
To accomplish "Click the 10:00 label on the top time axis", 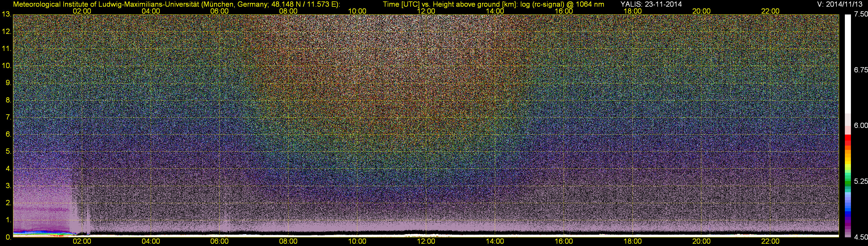I will click(x=357, y=11).
